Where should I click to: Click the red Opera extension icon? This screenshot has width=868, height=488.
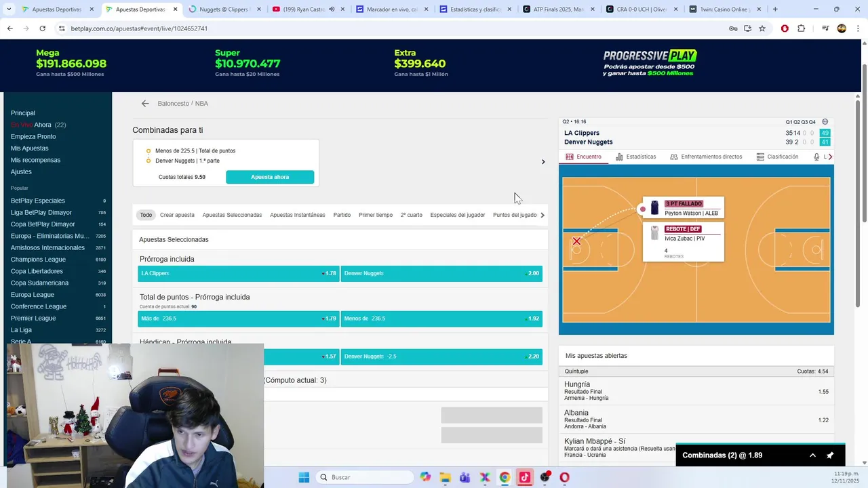click(x=785, y=28)
